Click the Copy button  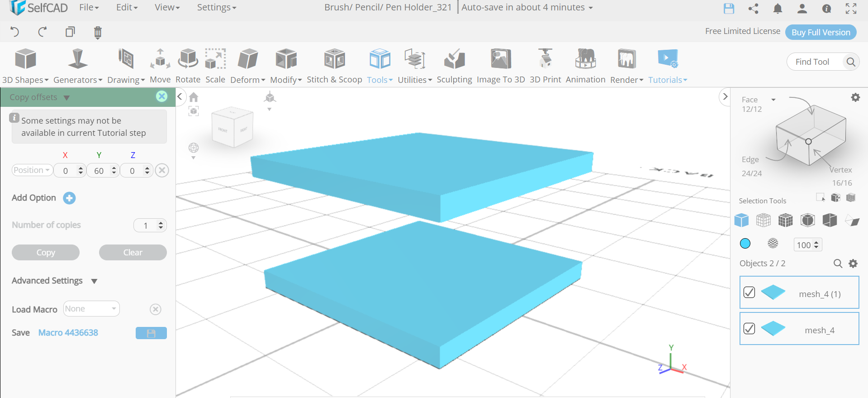46,253
